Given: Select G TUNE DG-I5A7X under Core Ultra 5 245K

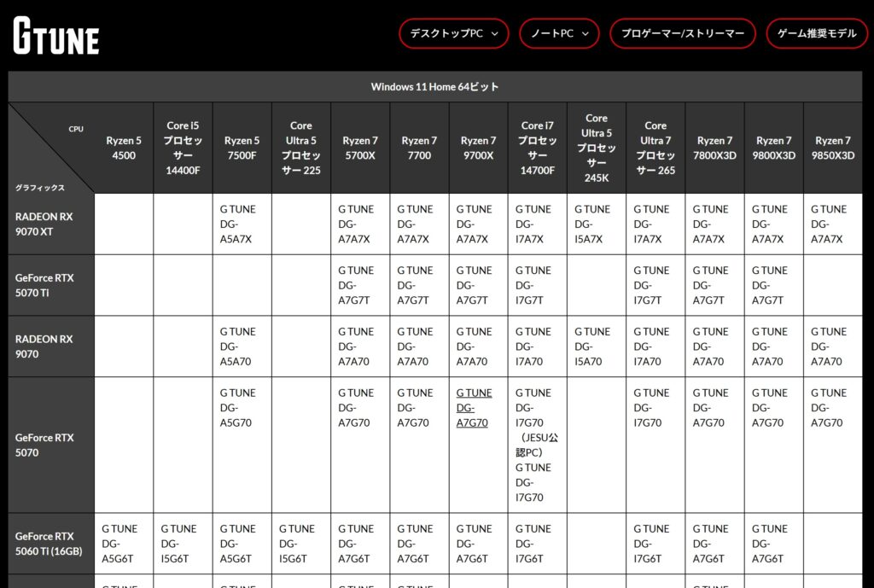Looking at the screenshot, I should coord(596,223).
